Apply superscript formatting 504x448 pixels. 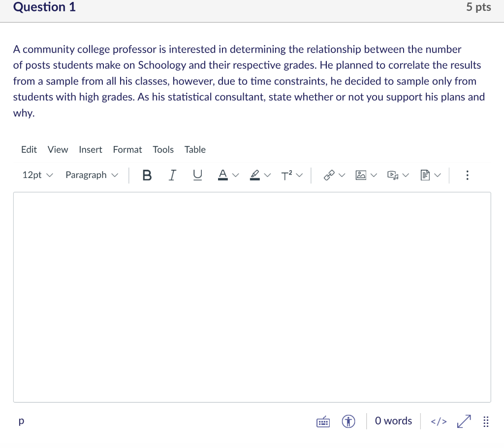[x=286, y=176]
